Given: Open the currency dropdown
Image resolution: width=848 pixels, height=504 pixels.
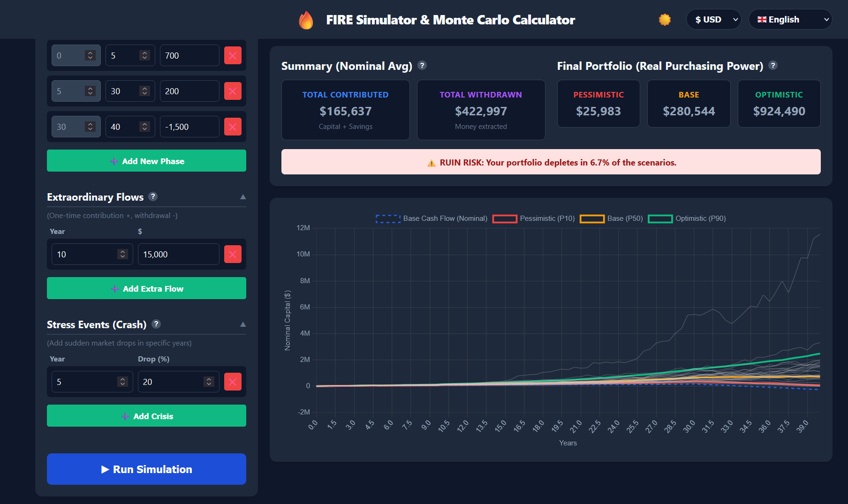Looking at the screenshot, I should [713, 19].
